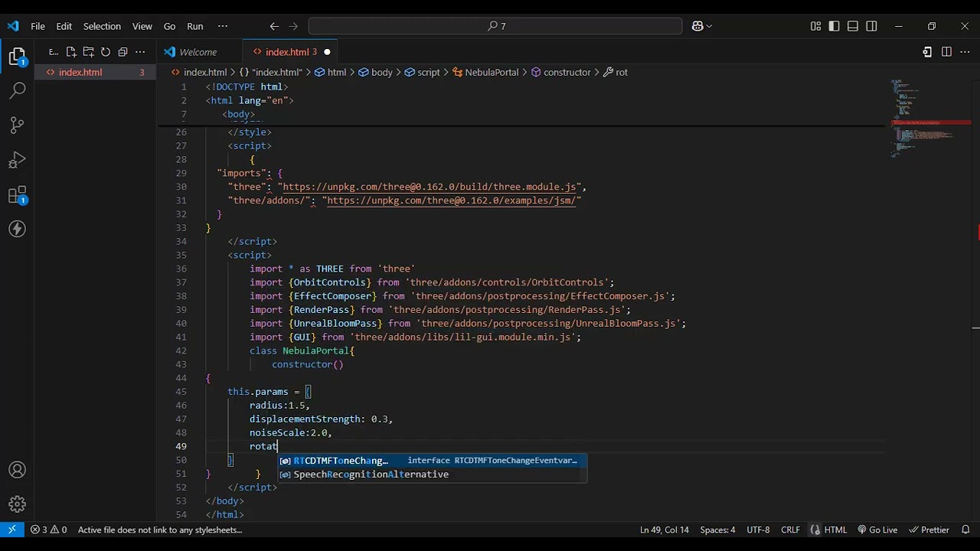
Task: Pick SpeechRecognitionAlternative from the suggestion list
Action: coord(371,474)
